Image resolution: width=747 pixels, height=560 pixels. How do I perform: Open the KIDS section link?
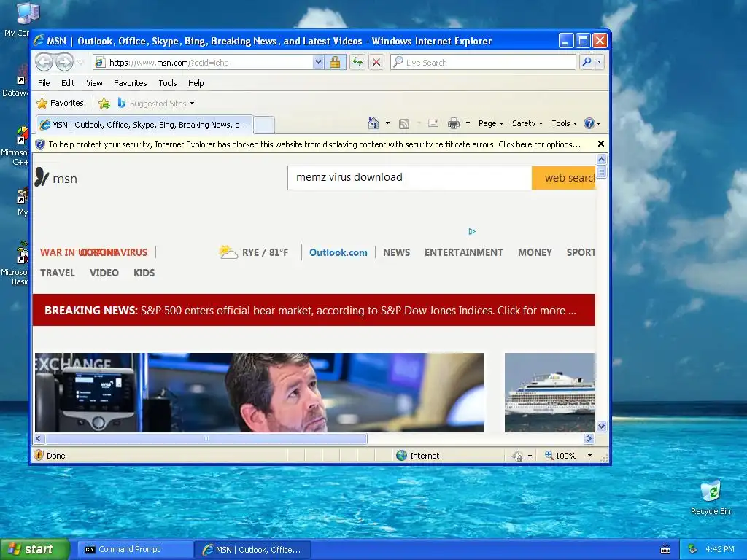pos(144,273)
